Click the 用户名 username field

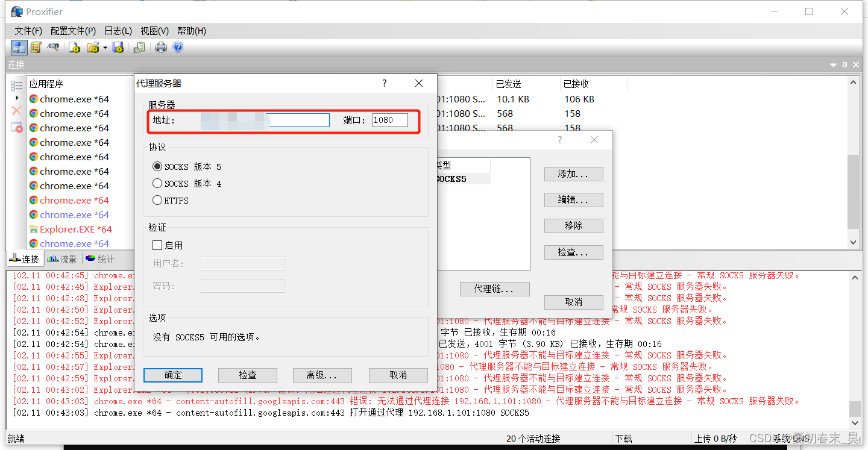click(x=242, y=263)
